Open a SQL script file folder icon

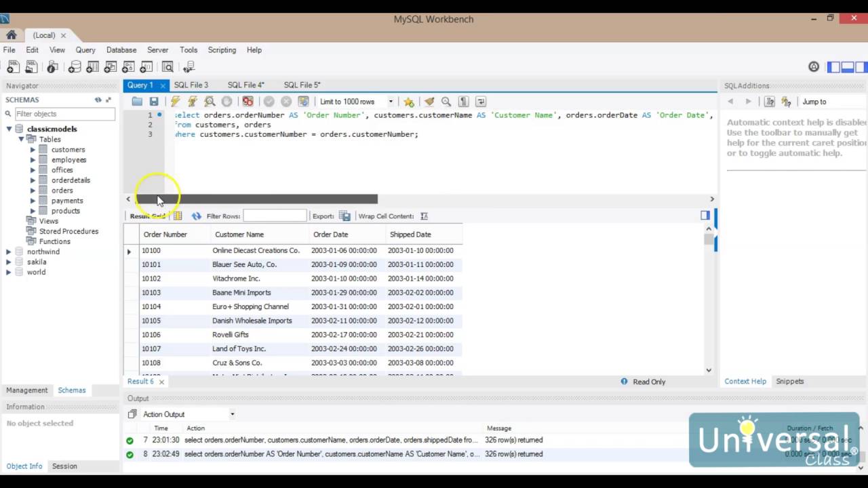pos(137,102)
